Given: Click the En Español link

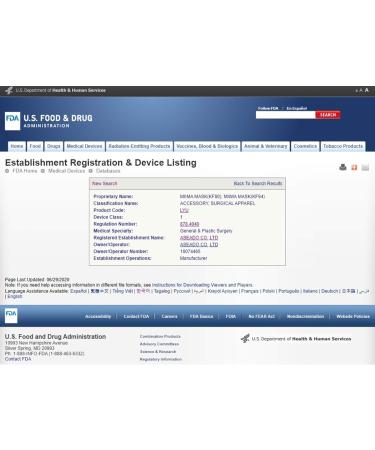Looking at the screenshot, I should click(297, 108).
